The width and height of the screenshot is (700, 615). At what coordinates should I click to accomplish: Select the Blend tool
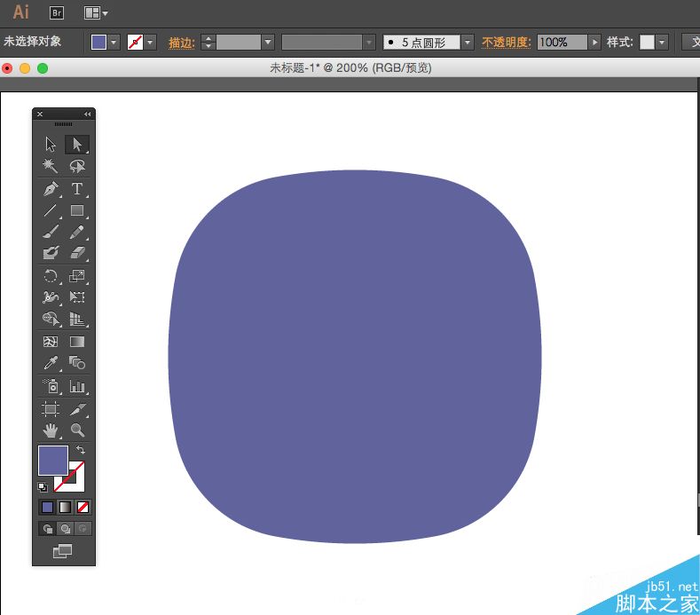click(x=77, y=363)
